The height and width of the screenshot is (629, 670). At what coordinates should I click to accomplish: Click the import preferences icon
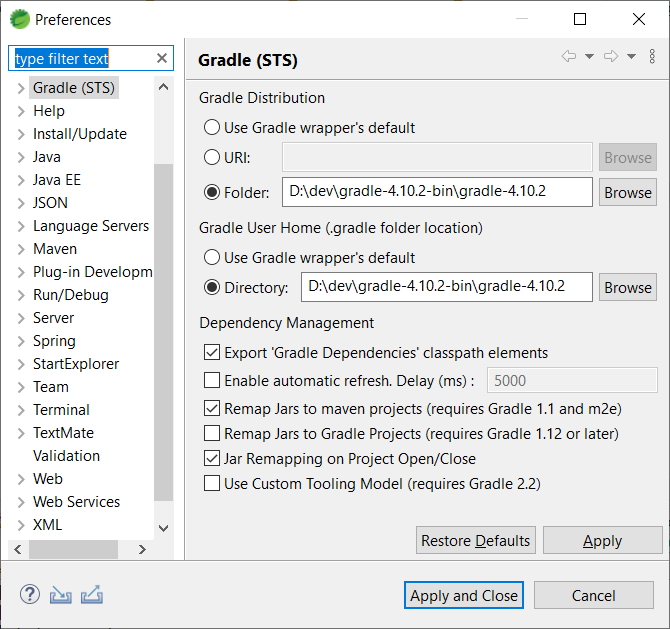point(61,595)
